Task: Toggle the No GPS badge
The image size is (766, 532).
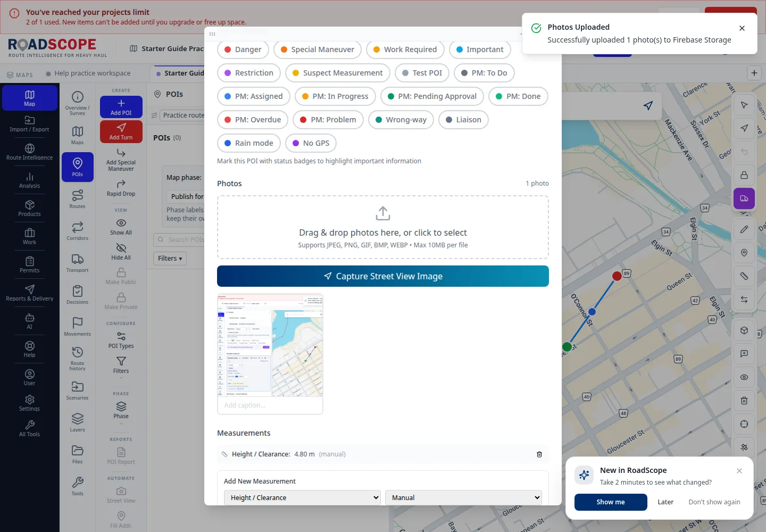Action: point(311,143)
